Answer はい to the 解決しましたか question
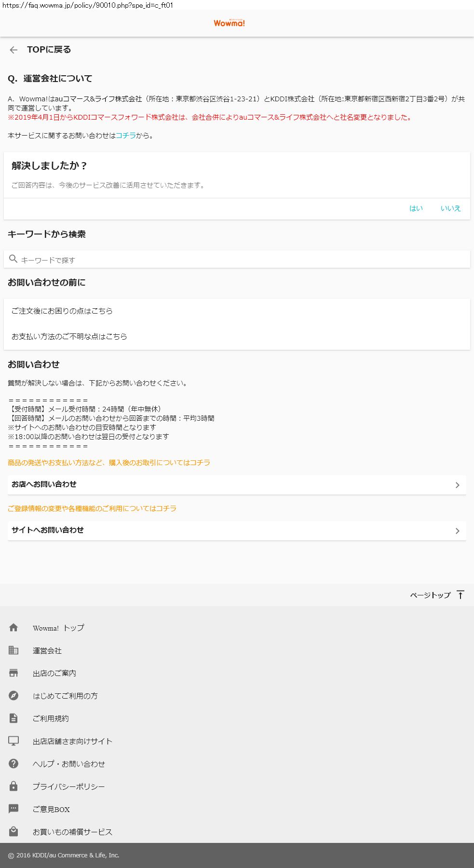Image resolution: width=474 pixels, height=868 pixels. pyautogui.click(x=416, y=208)
